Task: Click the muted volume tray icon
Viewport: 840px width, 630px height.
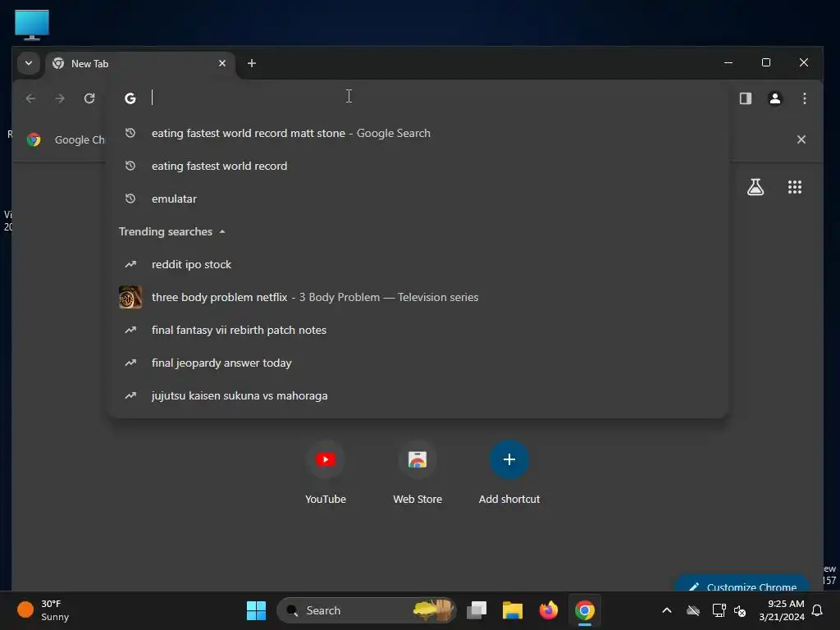Action: click(740, 610)
